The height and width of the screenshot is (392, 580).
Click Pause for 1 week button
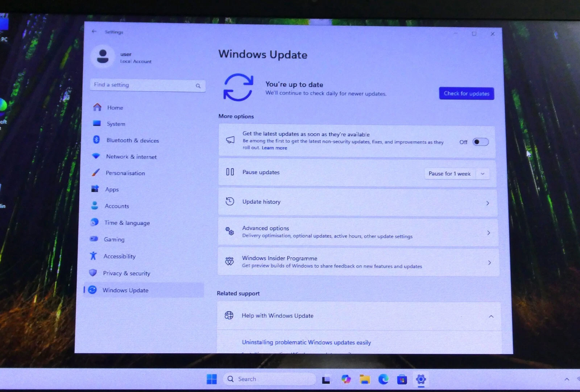(x=449, y=174)
